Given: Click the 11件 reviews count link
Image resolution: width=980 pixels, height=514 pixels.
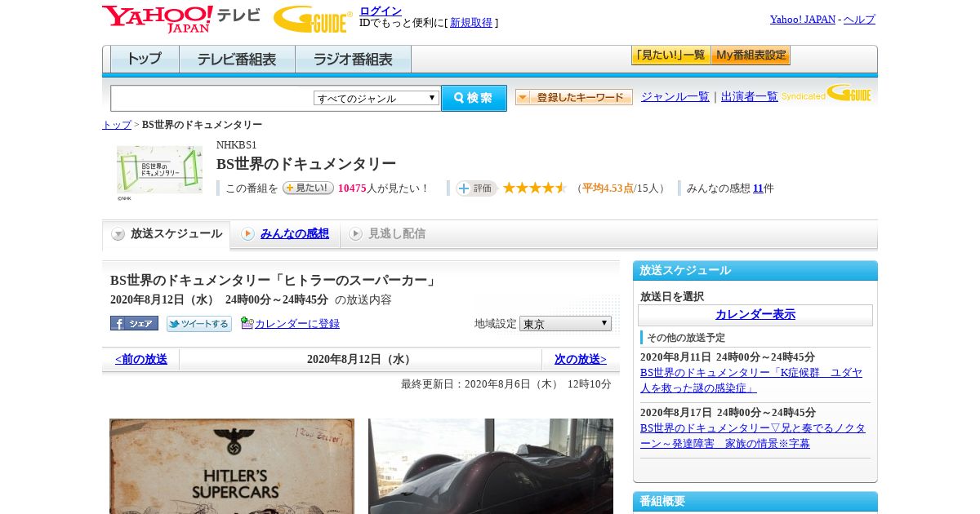Looking at the screenshot, I should tap(758, 188).
